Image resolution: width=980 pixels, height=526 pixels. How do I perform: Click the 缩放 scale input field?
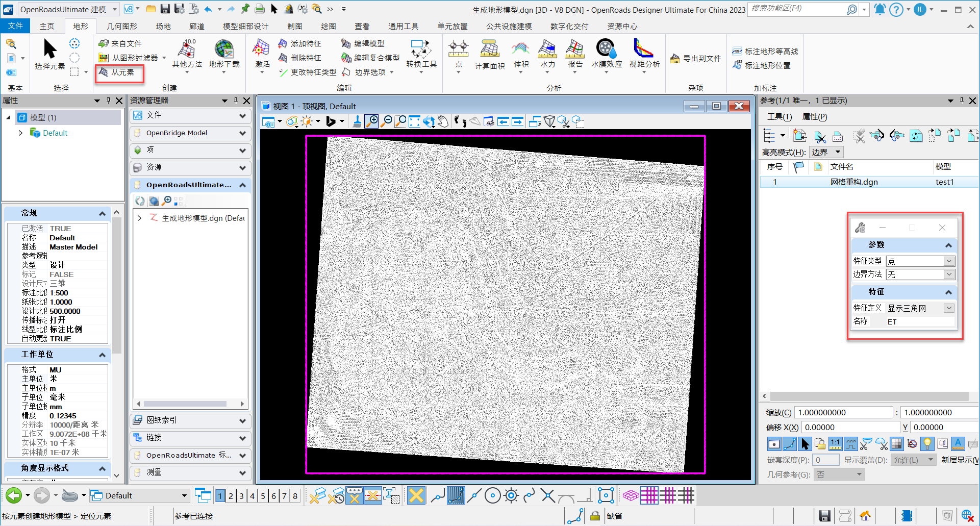pyautogui.click(x=843, y=413)
